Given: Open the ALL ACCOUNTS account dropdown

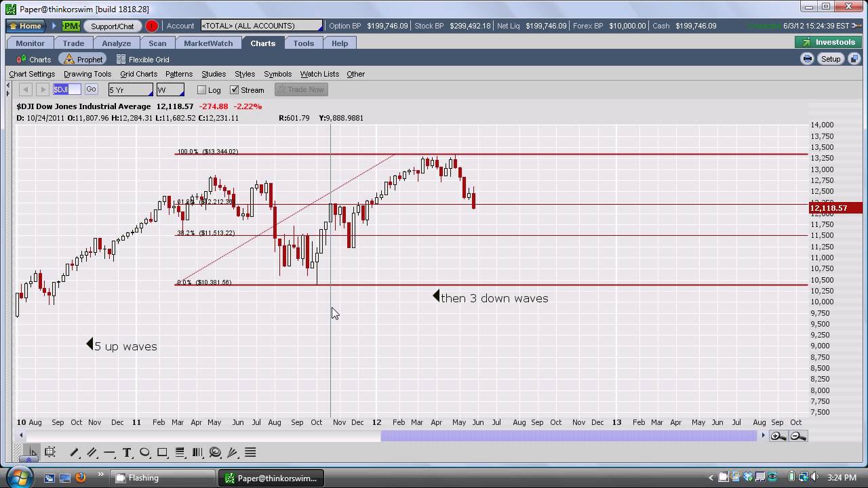Looking at the screenshot, I should pyautogui.click(x=261, y=26).
